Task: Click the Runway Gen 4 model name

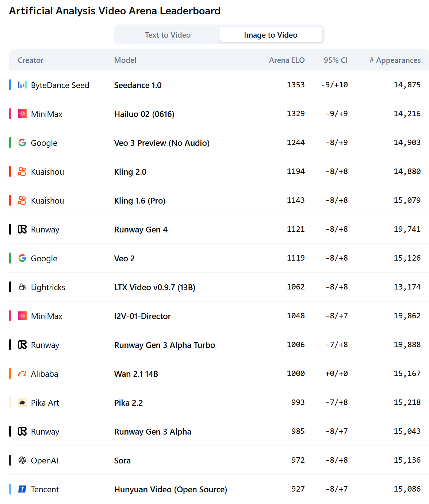Action: coord(141,230)
